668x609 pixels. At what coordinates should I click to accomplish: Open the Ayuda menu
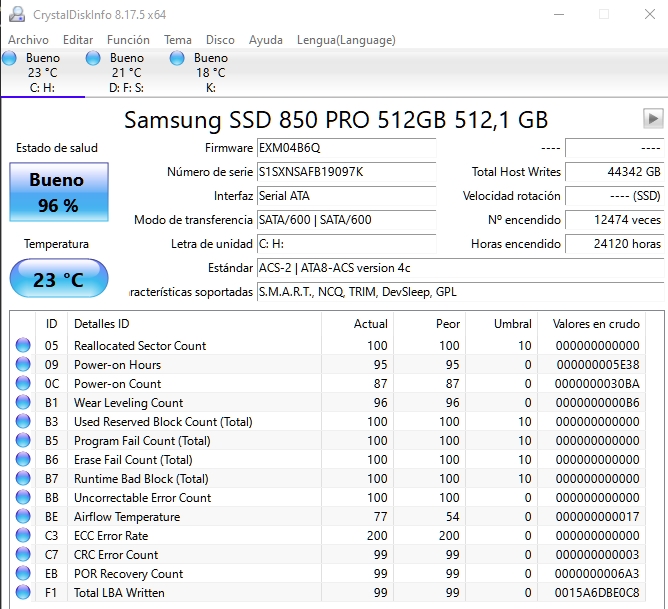pyautogui.click(x=265, y=40)
